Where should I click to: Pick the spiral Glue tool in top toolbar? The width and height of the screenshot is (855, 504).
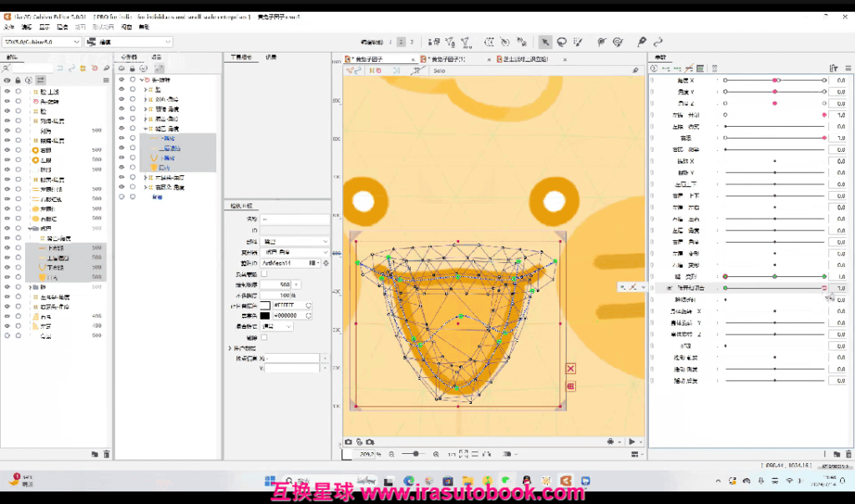(x=618, y=42)
